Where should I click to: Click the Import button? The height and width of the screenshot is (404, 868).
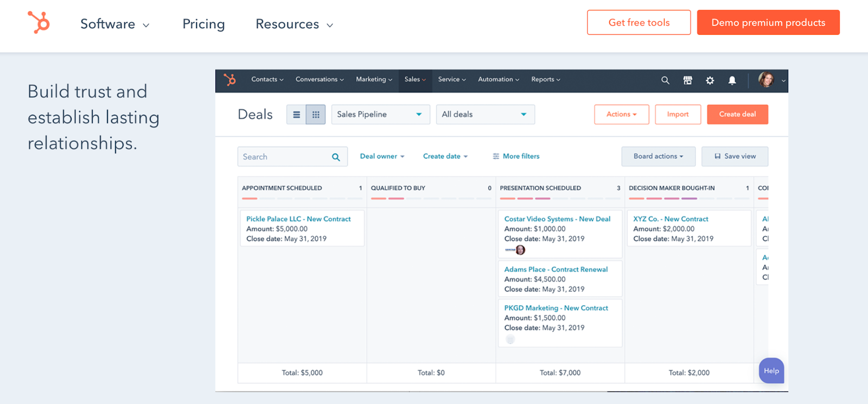678,115
